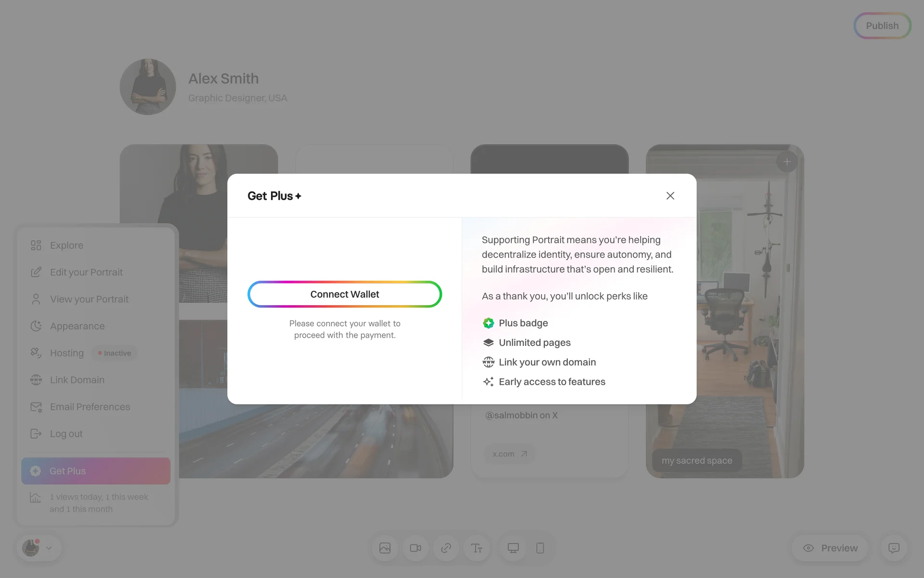The image size is (924, 578).
Task: Click the plus icon on room photo
Action: click(x=787, y=162)
